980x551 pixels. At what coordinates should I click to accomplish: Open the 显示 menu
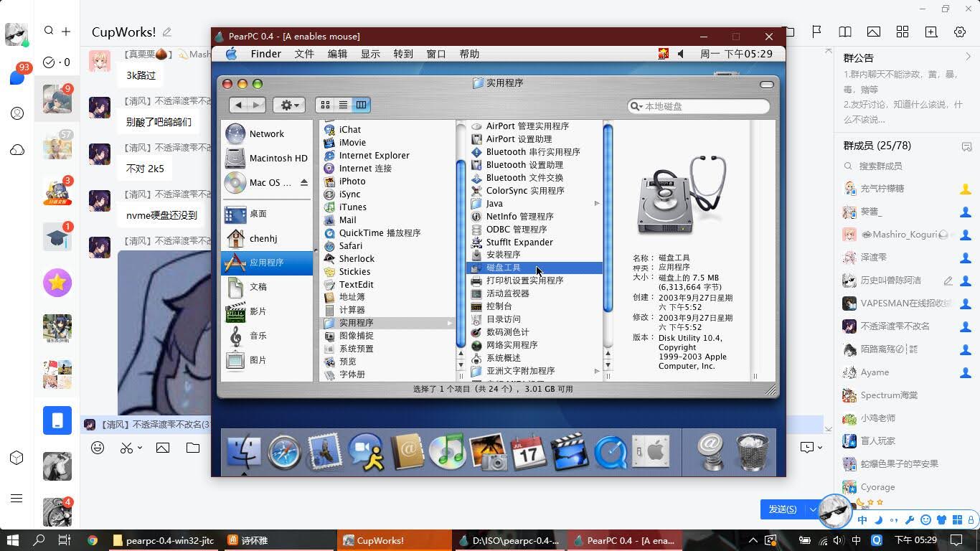[370, 54]
